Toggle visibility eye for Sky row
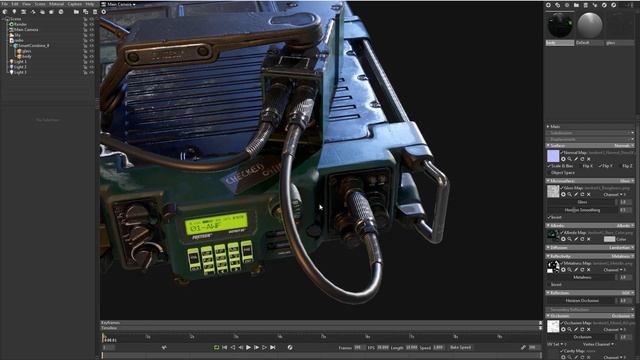Screen dimensions: 640x360 tap(91, 35)
